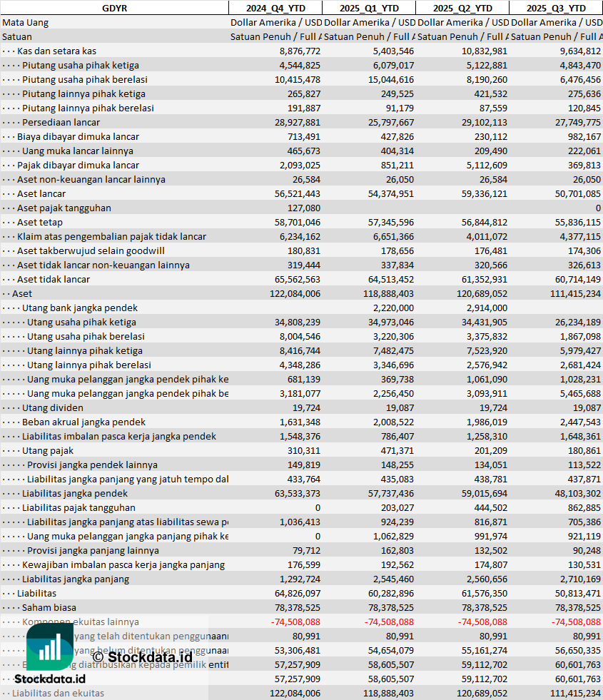Click the Persediaan lancar row label

pyautogui.click(x=61, y=122)
